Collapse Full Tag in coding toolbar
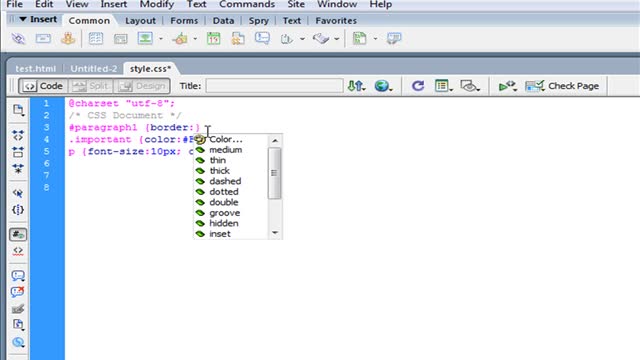This screenshot has height=360, width=640. click(x=18, y=135)
